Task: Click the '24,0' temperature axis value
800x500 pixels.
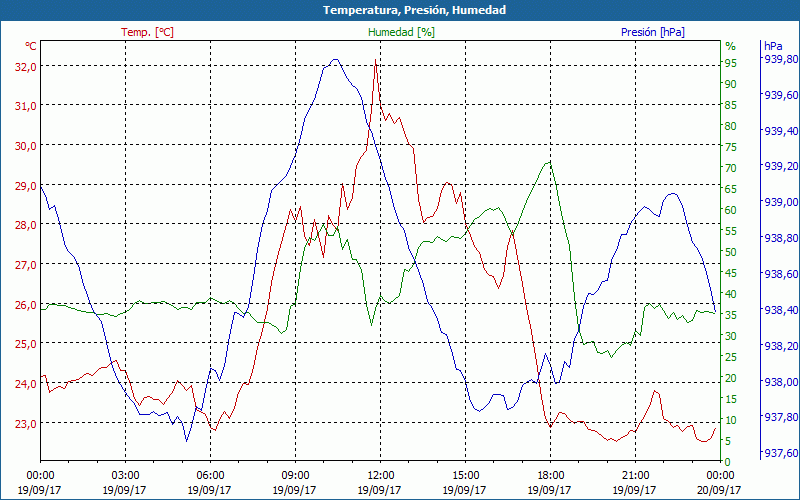Action: pos(26,384)
